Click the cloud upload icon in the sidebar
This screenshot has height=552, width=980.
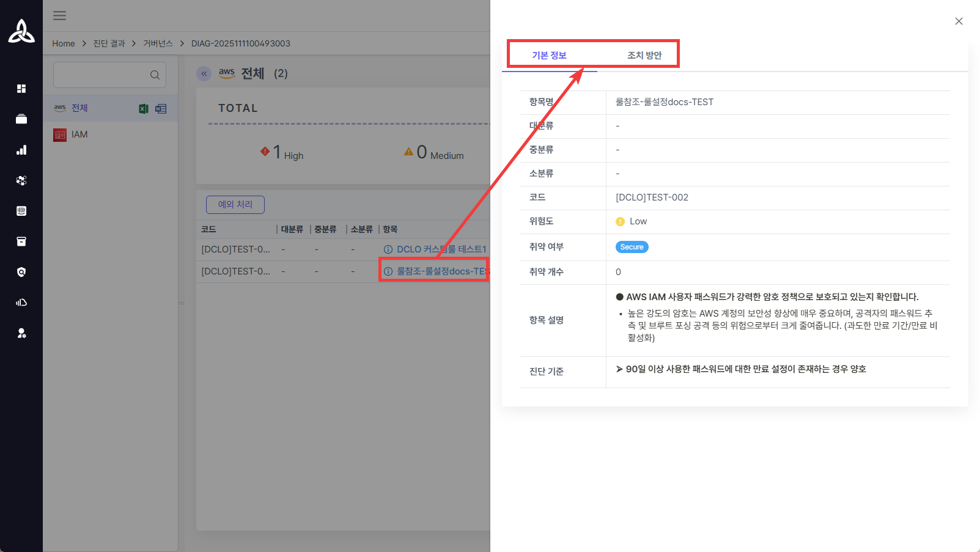21,302
